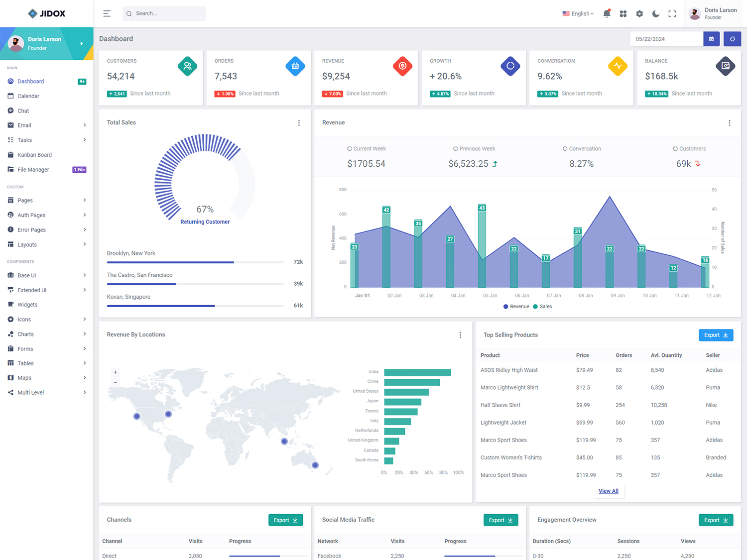
Task: Export the Top Selling Products table
Action: pos(716,335)
